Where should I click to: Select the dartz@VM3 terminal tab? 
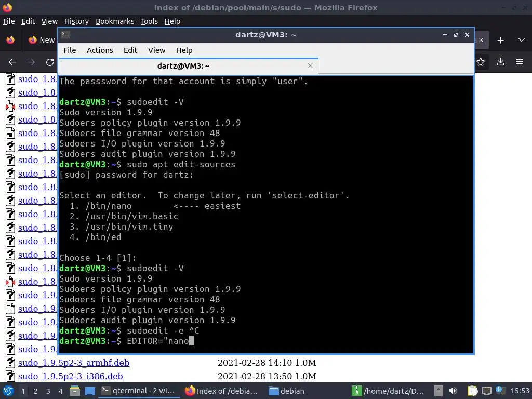pyautogui.click(x=188, y=66)
